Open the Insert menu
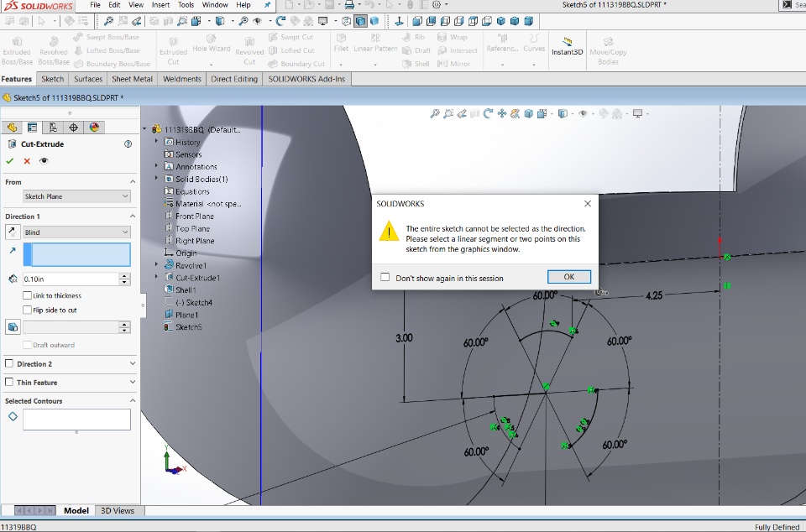 [160, 5]
